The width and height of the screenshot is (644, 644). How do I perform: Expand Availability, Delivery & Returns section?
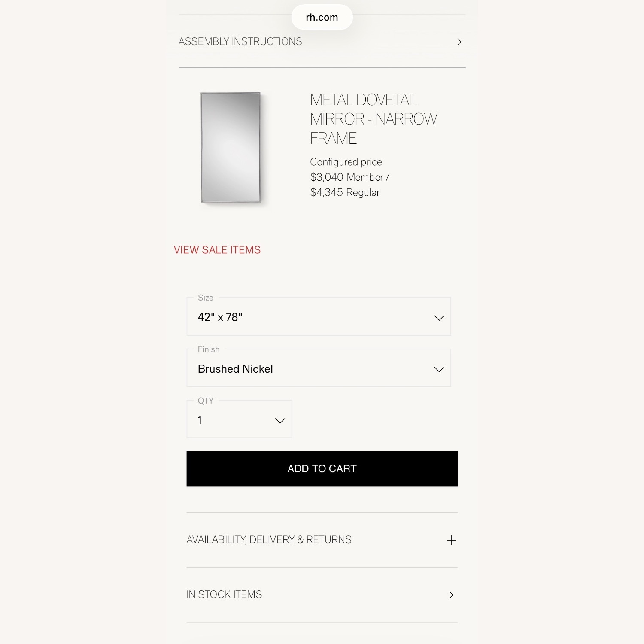tap(269, 540)
